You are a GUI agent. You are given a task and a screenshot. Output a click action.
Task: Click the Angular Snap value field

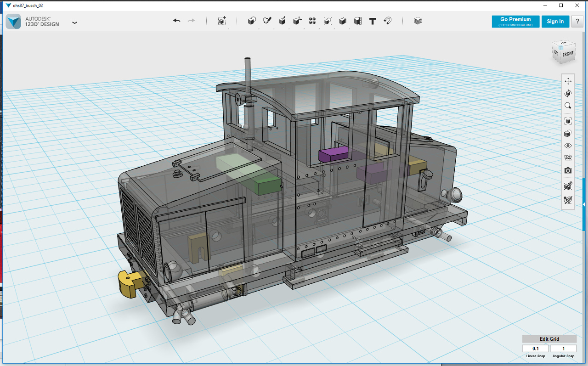pyautogui.click(x=564, y=349)
